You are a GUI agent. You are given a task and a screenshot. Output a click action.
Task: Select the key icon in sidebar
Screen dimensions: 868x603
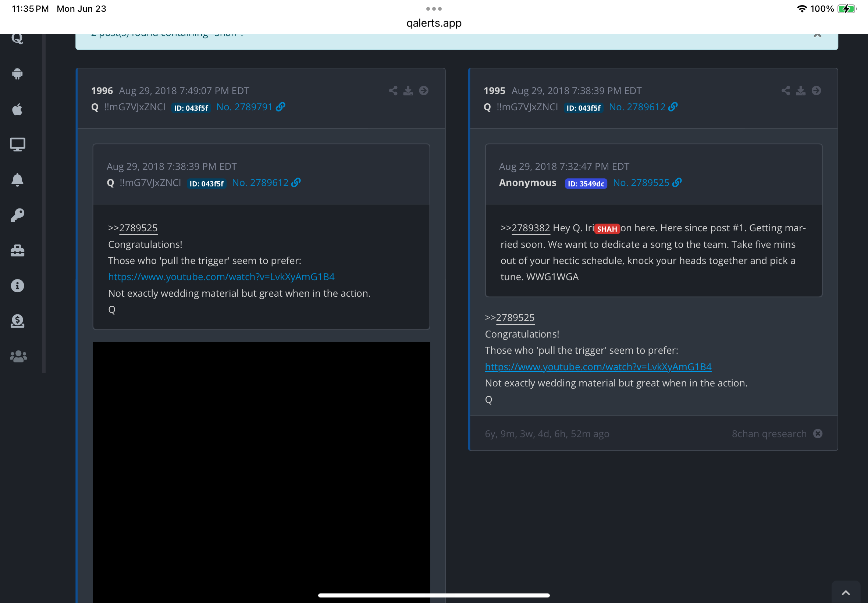pos(17,215)
